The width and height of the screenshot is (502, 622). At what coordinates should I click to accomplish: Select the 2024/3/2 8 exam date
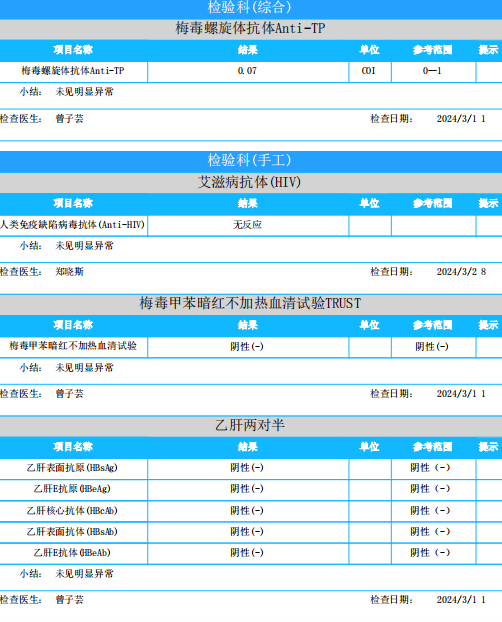[x=462, y=272]
